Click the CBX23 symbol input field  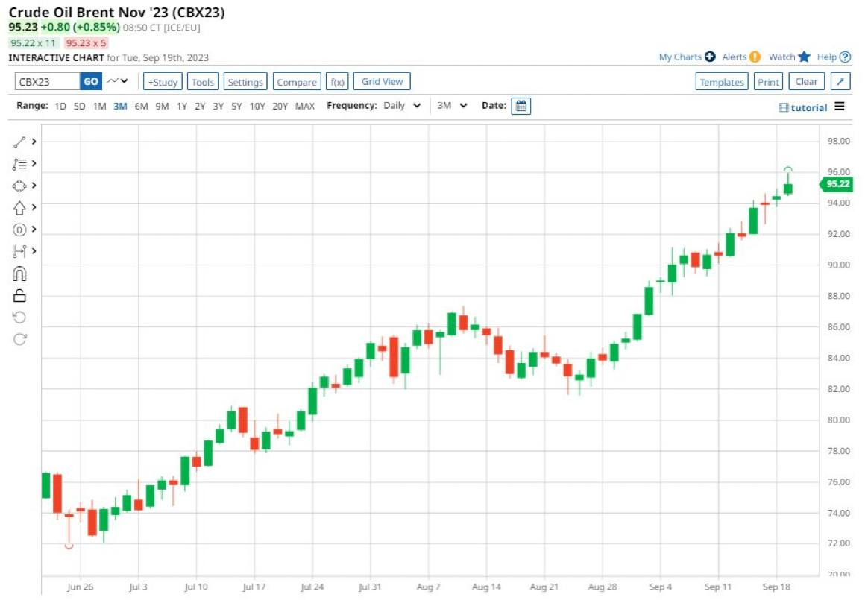pyautogui.click(x=47, y=82)
